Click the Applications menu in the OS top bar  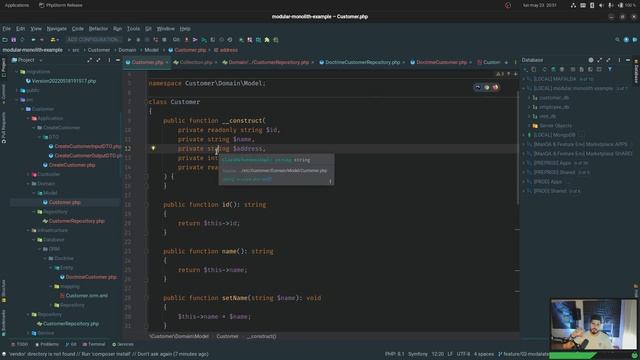point(17,5)
